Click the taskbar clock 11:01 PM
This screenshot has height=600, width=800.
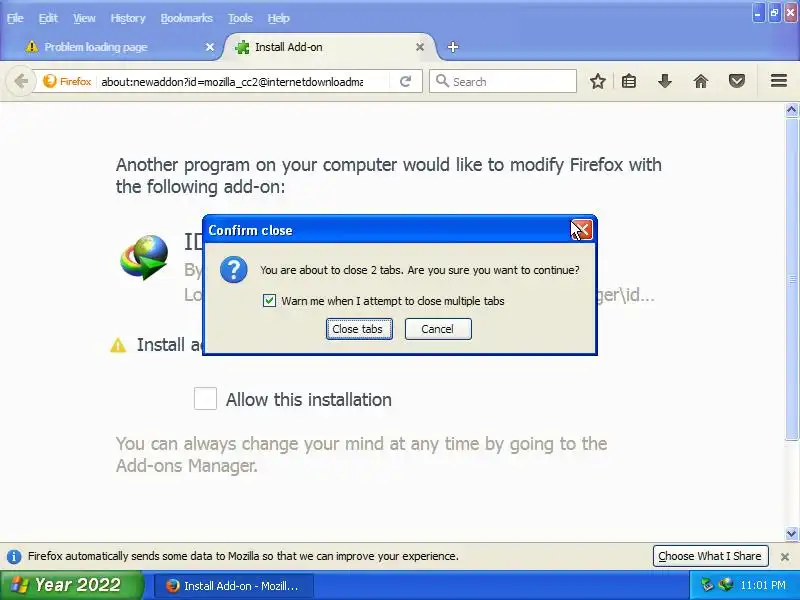[x=763, y=585]
